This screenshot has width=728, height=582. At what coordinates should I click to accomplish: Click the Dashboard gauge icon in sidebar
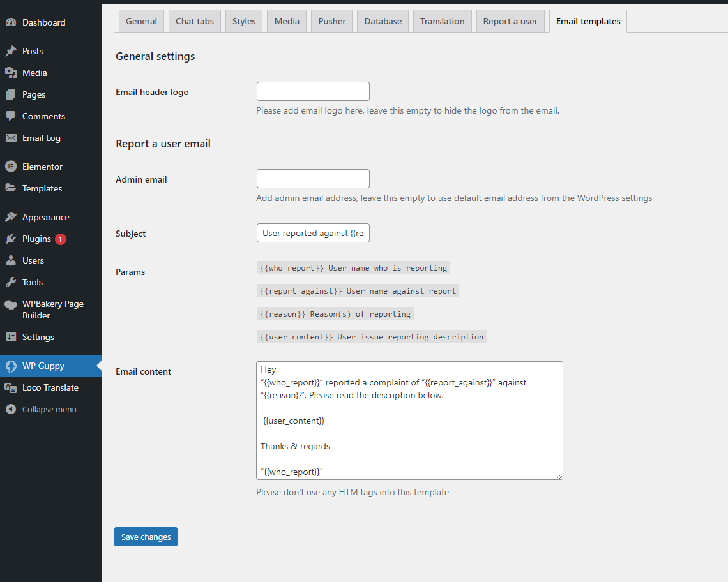pyautogui.click(x=11, y=22)
